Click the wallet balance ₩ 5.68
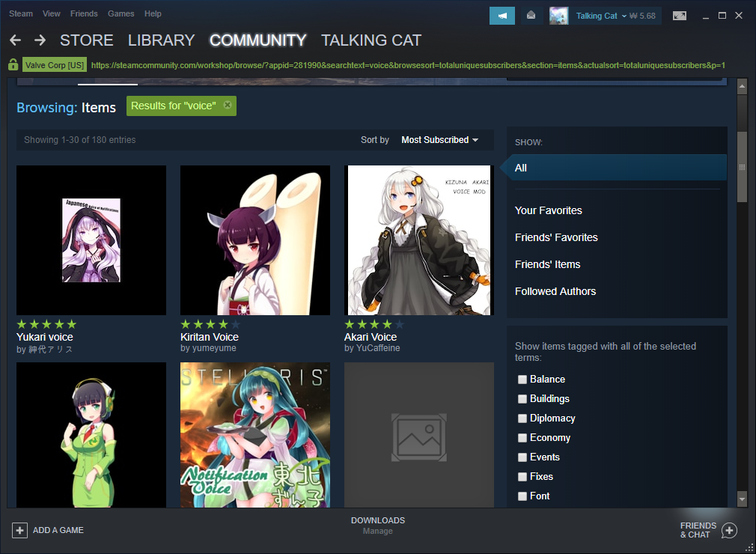Screen dimensions: 756x554 pos(642,16)
